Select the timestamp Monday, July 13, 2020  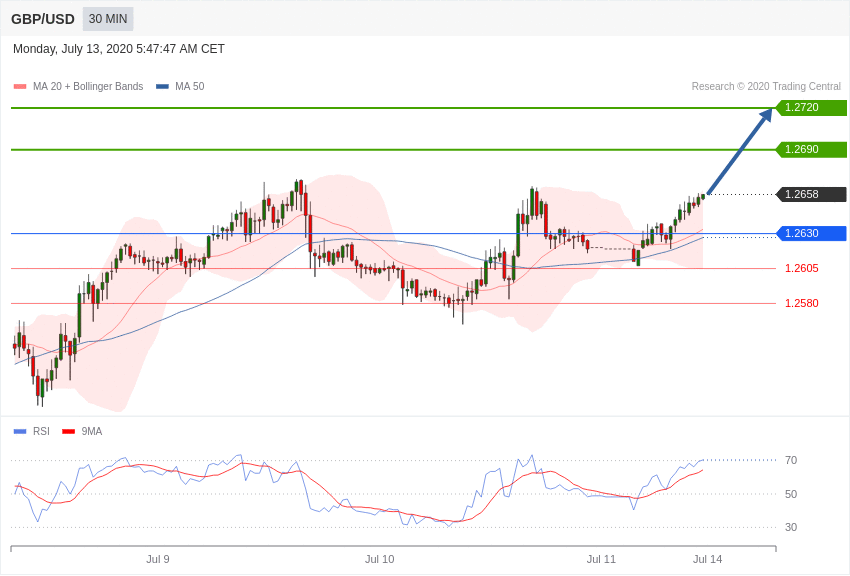click(x=119, y=49)
